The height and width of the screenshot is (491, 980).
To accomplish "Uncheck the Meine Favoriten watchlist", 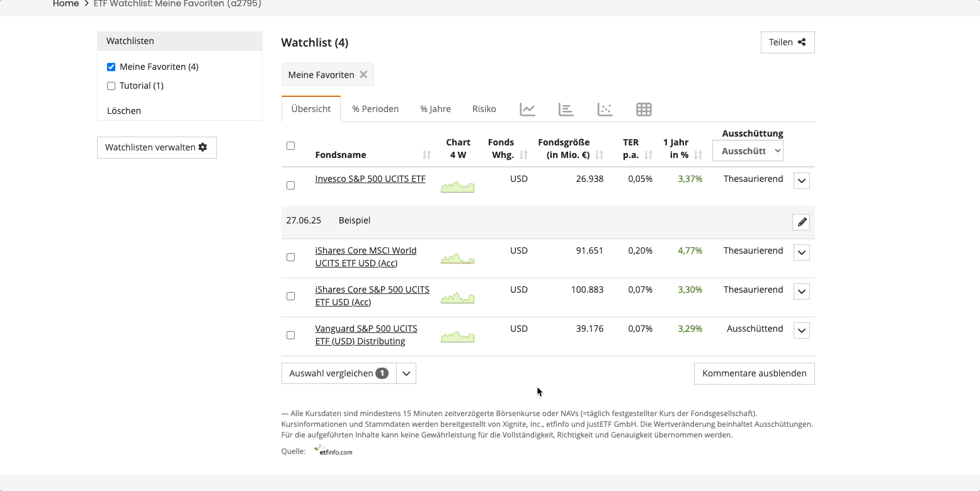I will 111,67.
